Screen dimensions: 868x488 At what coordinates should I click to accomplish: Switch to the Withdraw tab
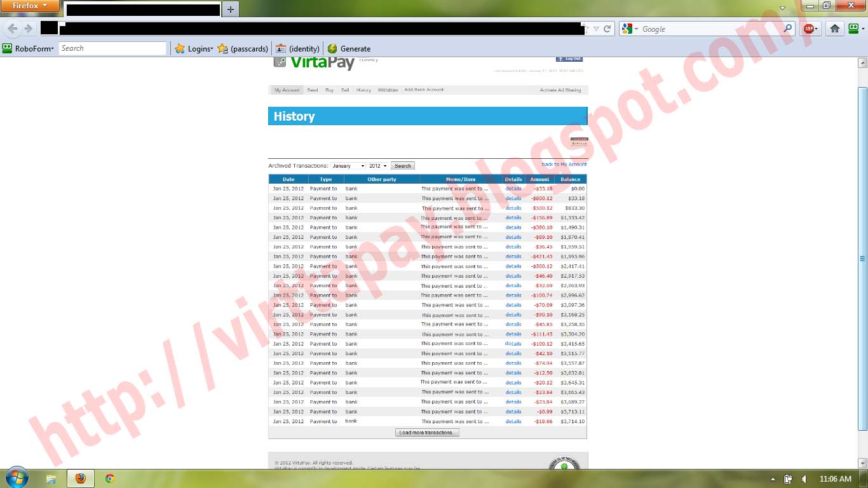(388, 90)
